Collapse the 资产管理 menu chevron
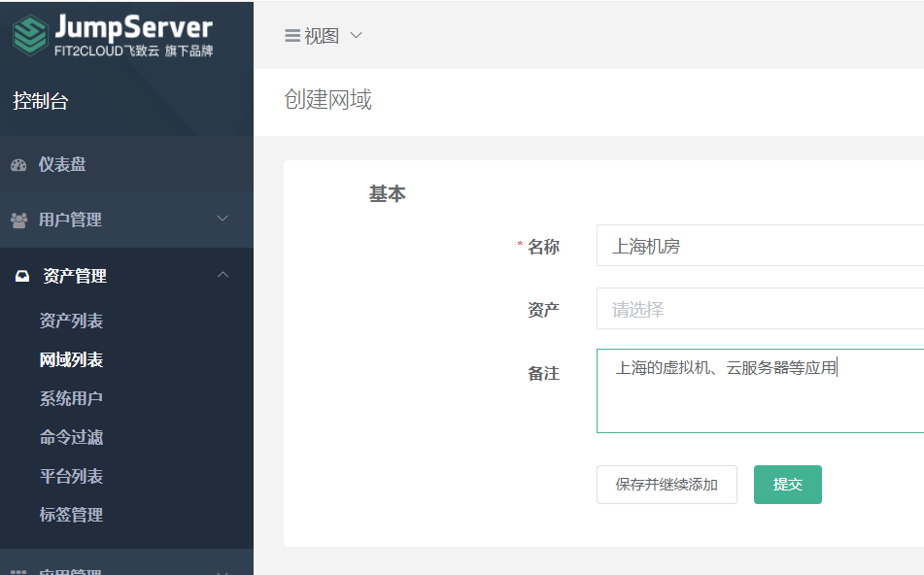 [222, 275]
